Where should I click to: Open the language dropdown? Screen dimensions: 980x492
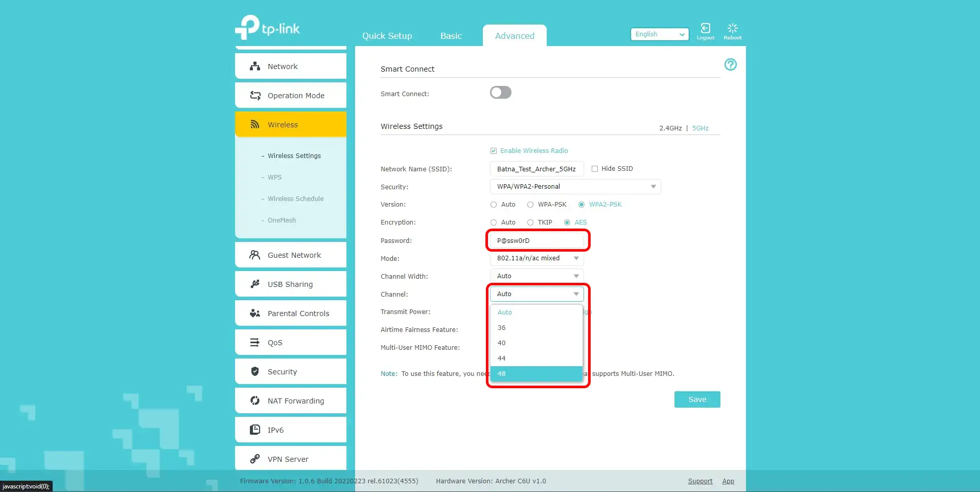[659, 34]
